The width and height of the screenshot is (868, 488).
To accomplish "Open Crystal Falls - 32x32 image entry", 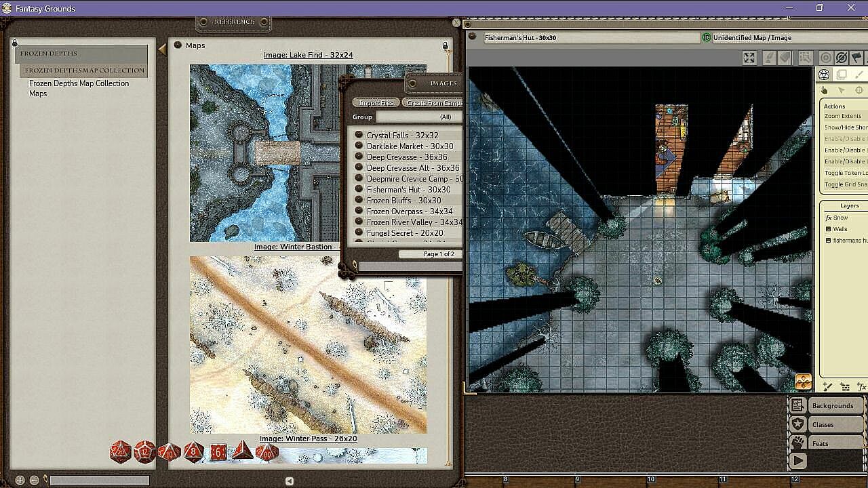I will [402, 136].
